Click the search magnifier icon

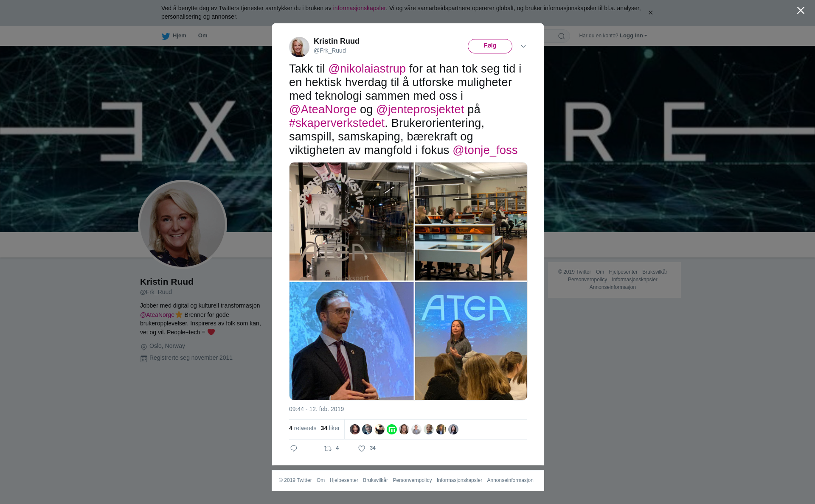pos(562,36)
